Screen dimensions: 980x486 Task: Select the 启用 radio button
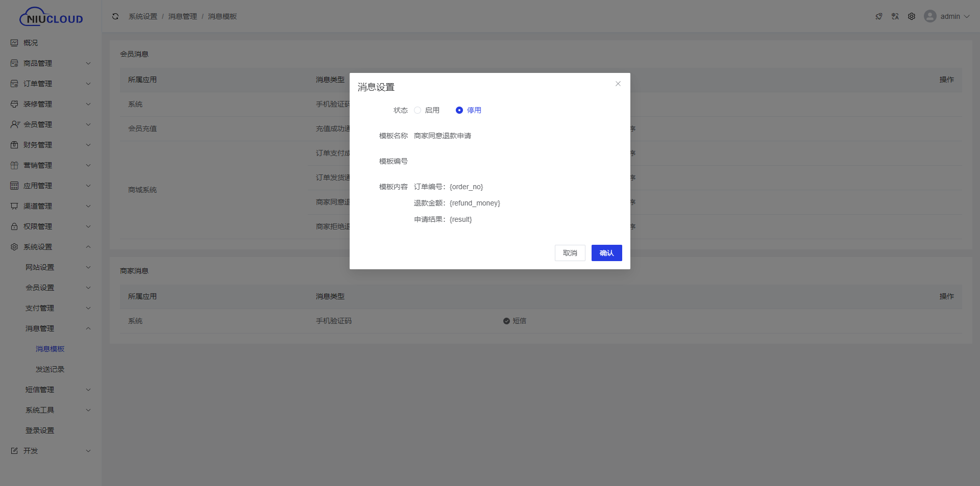pos(418,110)
